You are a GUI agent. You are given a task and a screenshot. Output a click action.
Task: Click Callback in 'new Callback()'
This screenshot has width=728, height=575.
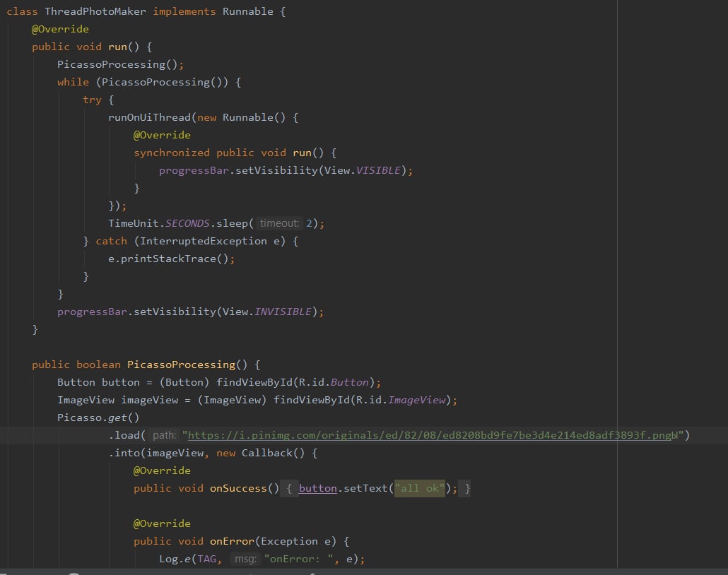coord(267,453)
